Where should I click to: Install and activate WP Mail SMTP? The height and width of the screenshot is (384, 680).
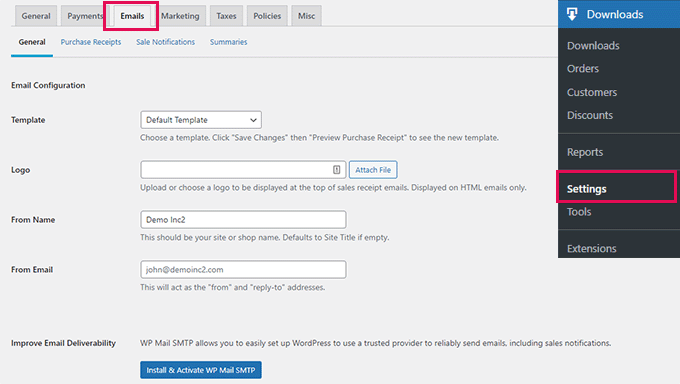[201, 370]
